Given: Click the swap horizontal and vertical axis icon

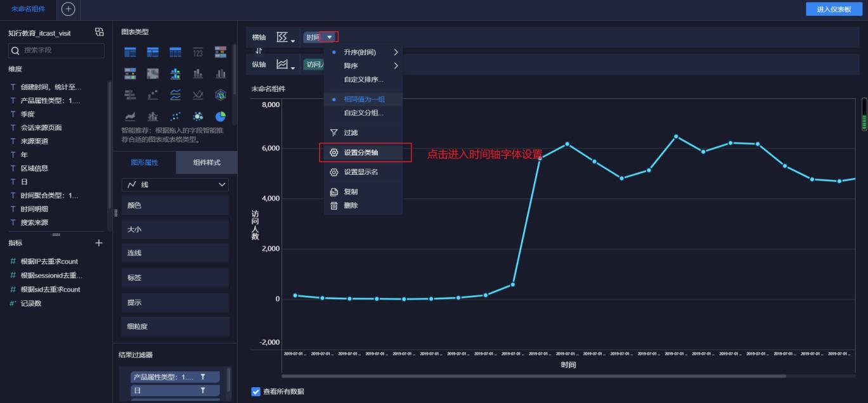Looking at the screenshot, I should [258, 50].
